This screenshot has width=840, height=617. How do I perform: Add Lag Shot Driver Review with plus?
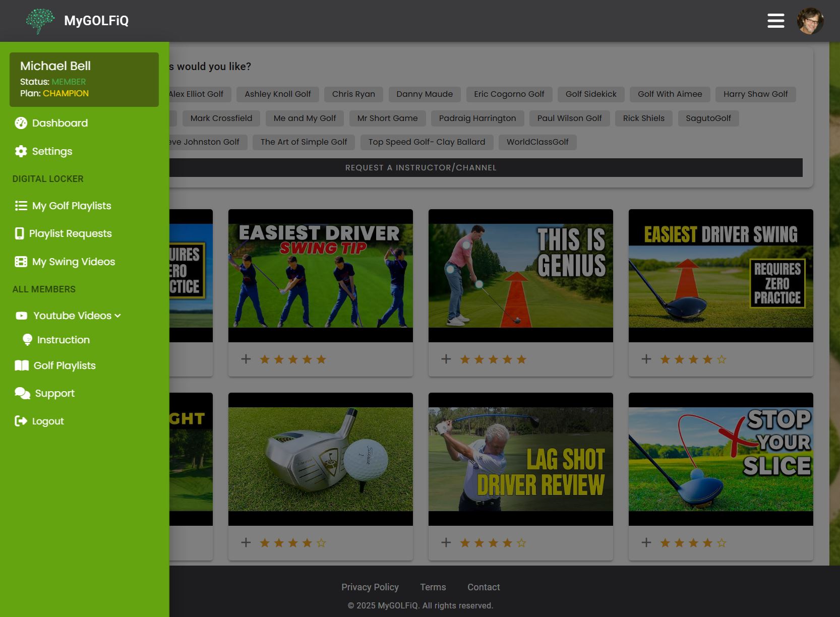446,542
